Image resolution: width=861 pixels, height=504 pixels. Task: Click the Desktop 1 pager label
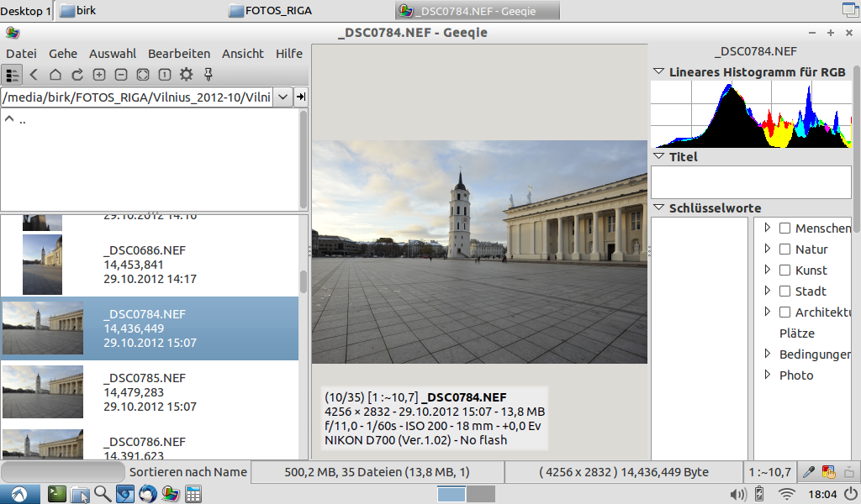coord(26,11)
